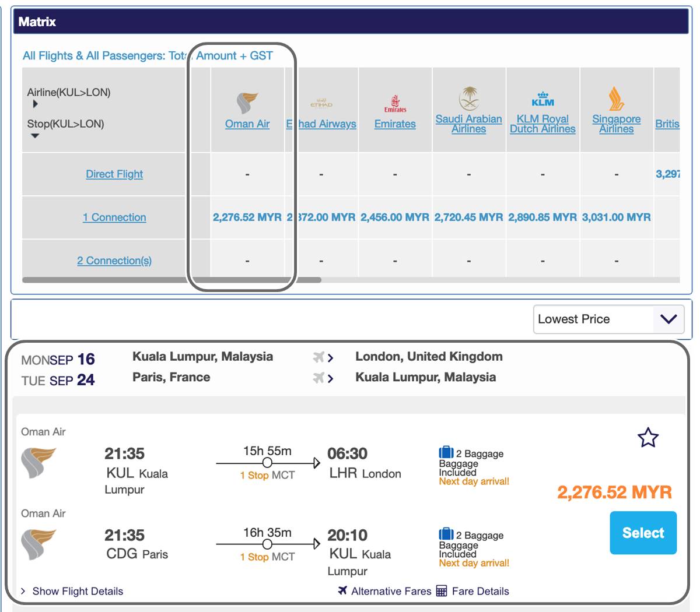
Task: Select the 2,276.52 MYR Oman Air fare
Action: pyautogui.click(x=247, y=217)
